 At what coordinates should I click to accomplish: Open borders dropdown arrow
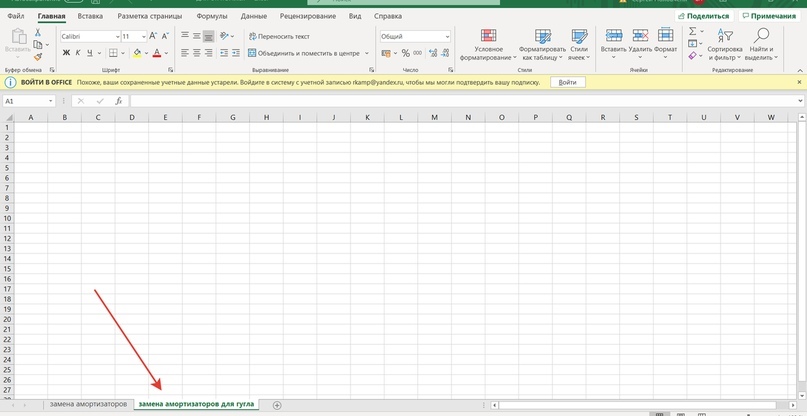click(x=123, y=53)
